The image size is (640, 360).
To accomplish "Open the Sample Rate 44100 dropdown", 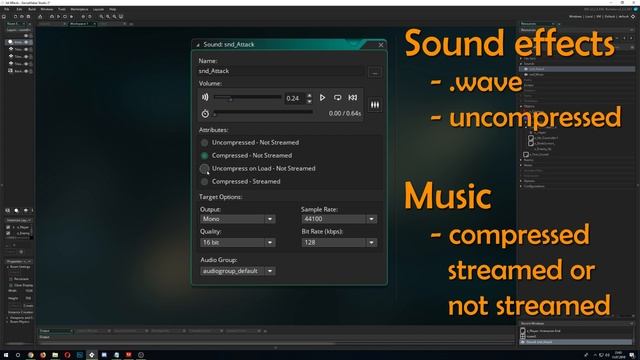I will (339, 219).
